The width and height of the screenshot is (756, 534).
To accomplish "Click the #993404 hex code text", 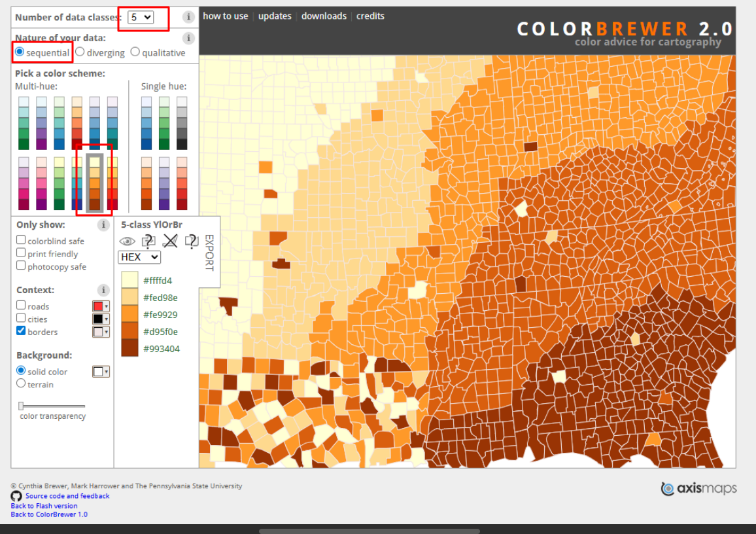I will tap(162, 349).
